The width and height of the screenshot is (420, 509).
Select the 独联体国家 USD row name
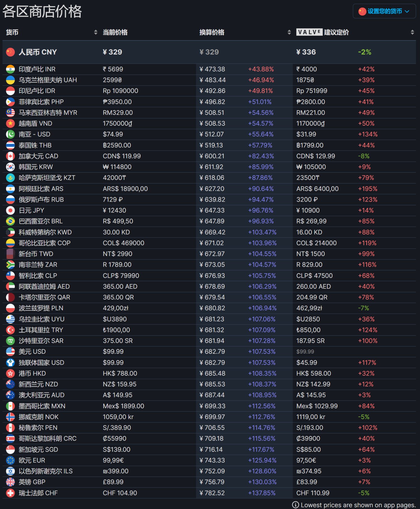[41, 363]
